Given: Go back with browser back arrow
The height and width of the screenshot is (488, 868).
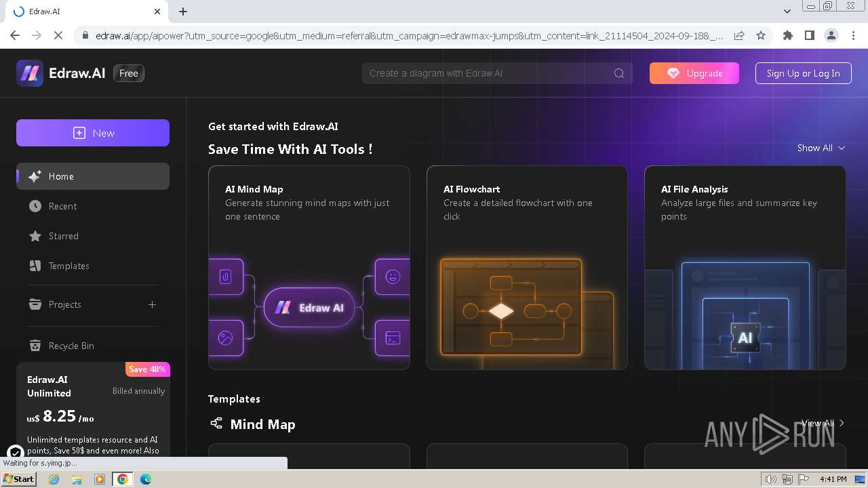Looking at the screenshot, I should [x=15, y=35].
